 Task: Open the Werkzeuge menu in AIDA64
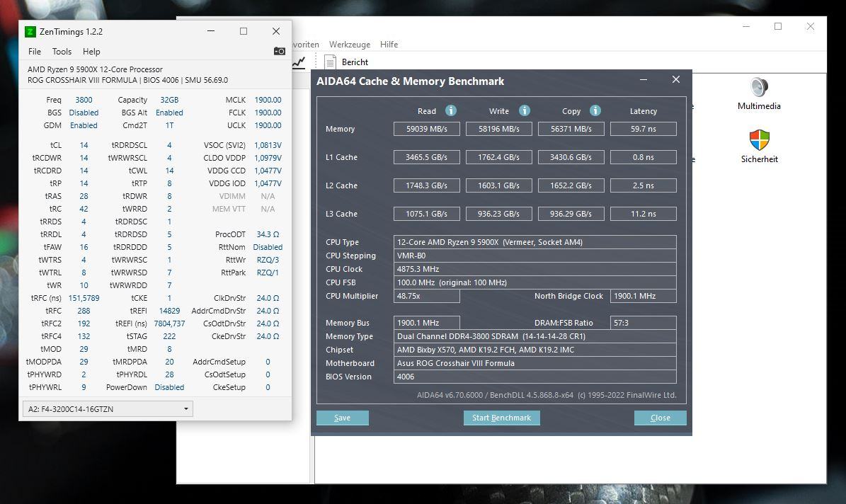(x=350, y=45)
